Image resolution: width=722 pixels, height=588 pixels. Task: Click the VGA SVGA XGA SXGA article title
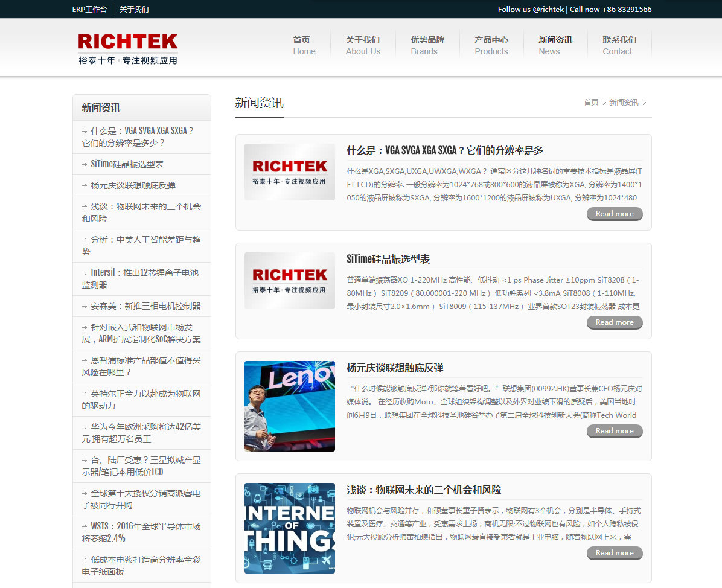[445, 150]
